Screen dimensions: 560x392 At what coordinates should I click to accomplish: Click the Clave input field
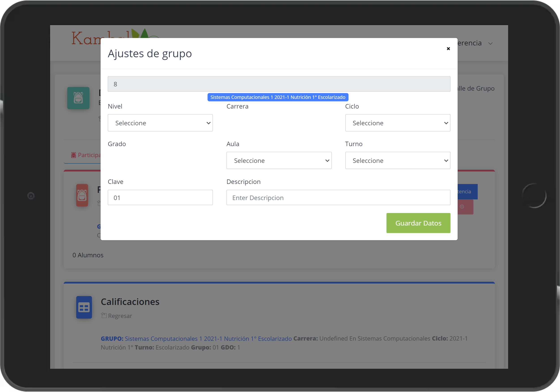(x=160, y=198)
